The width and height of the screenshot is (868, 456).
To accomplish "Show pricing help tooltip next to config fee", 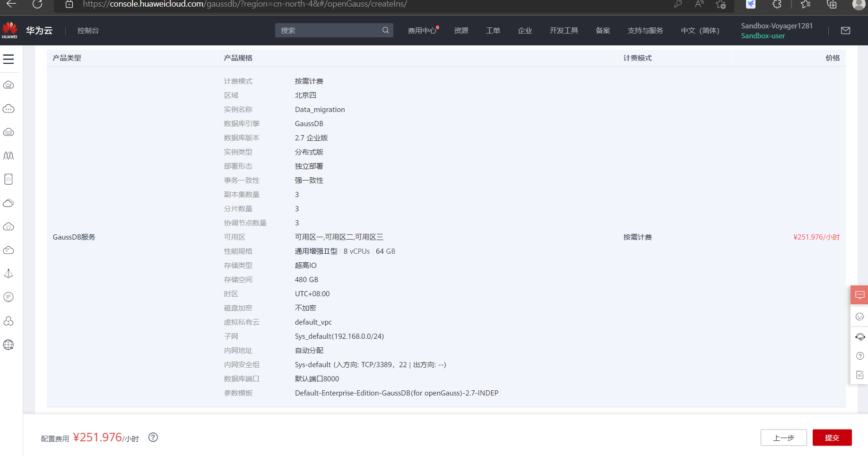I will [153, 437].
